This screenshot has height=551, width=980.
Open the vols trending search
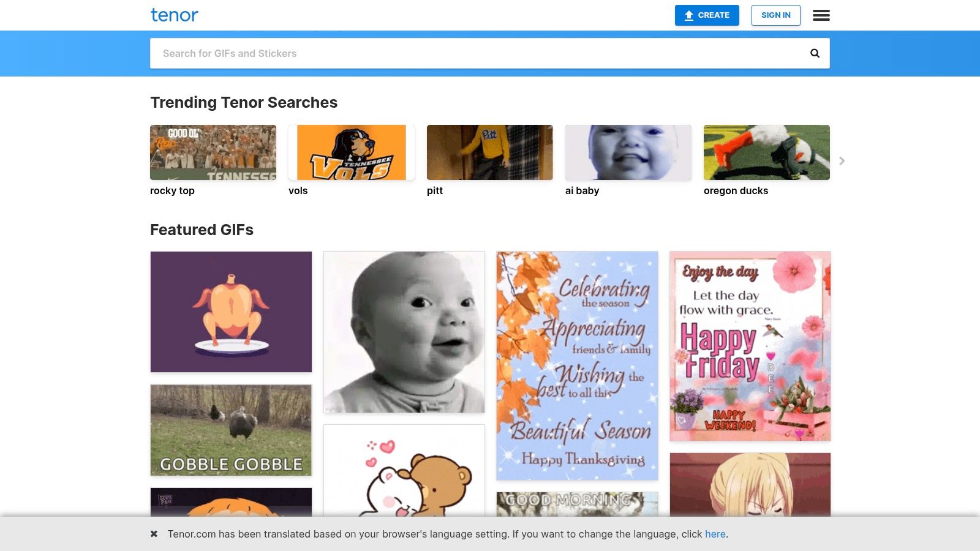pyautogui.click(x=351, y=153)
